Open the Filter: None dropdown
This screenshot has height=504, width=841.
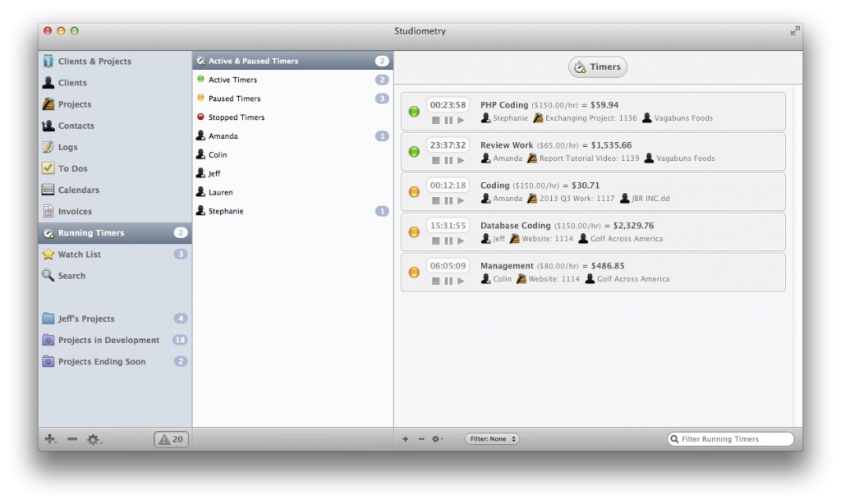click(x=491, y=438)
